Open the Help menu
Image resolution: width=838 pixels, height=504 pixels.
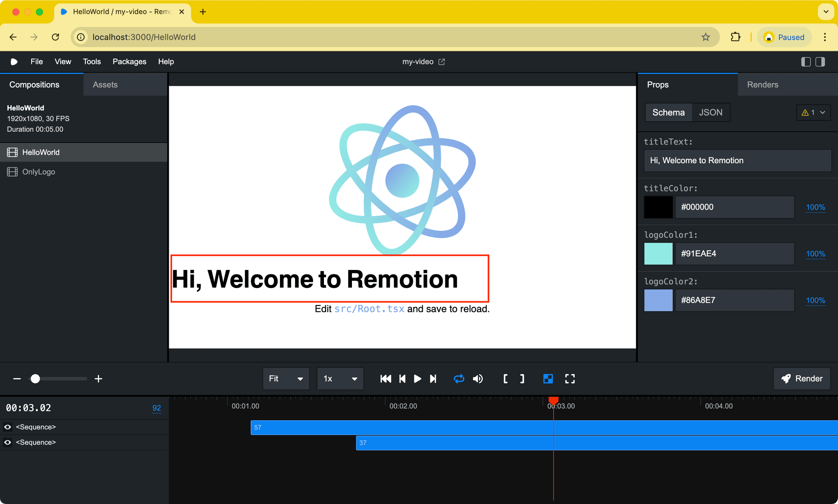coord(166,62)
